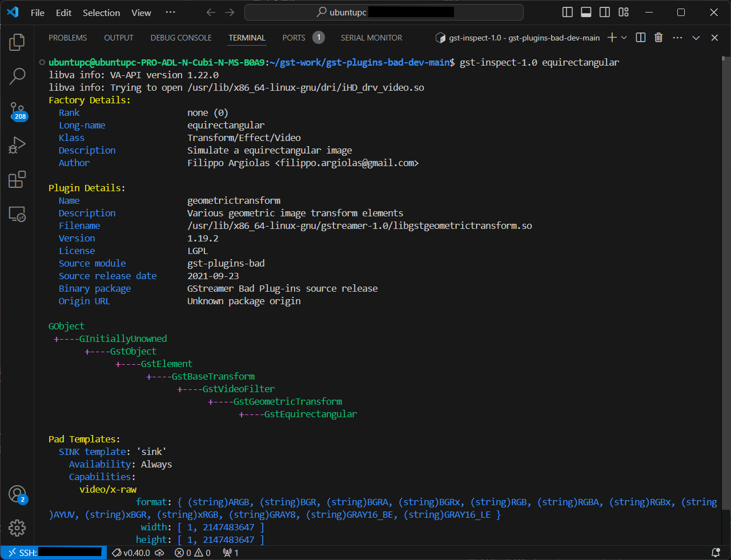The width and height of the screenshot is (731, 560).
Task: Close the terminal panel
Action: point(714,37)
